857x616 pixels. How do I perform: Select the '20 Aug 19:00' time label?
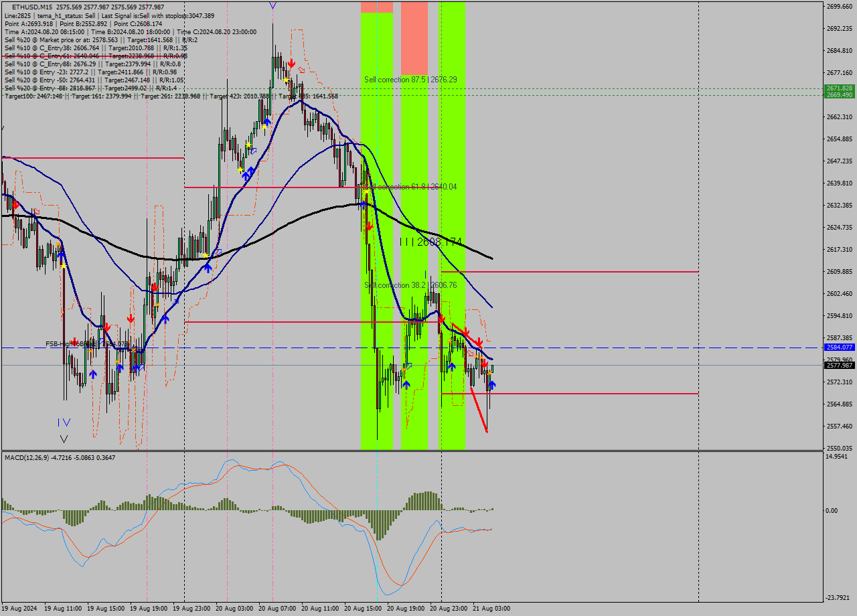406,609
